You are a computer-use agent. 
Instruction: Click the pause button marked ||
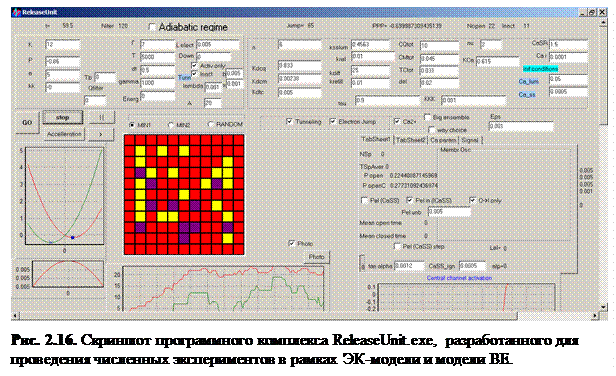(101, 117)
